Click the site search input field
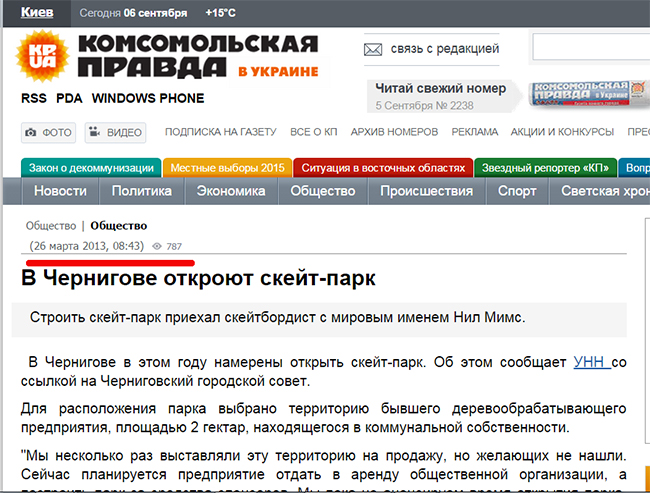650x493 pixels. 590,47
